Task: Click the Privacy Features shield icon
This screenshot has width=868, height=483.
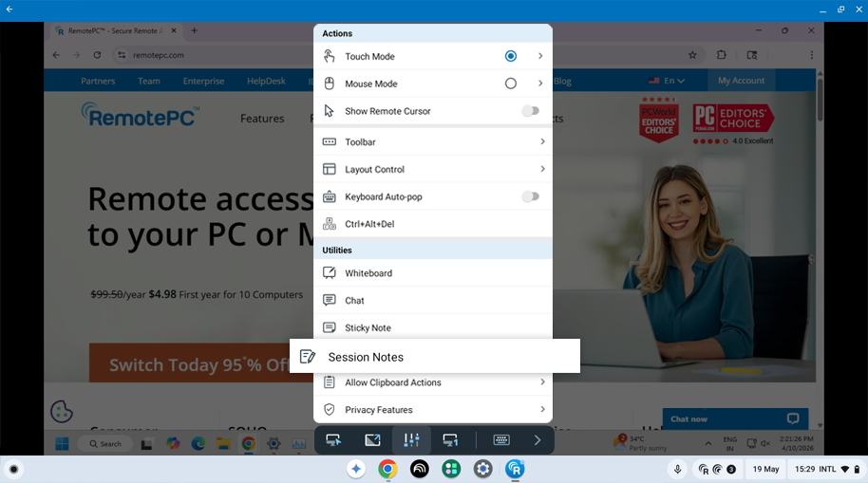Action: point(329,409)
